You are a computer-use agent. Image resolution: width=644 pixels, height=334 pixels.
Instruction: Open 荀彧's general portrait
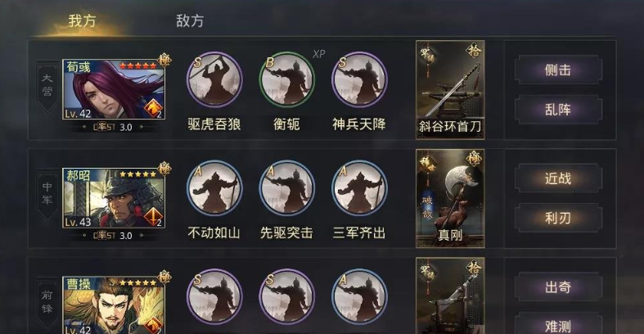(114, 89)
